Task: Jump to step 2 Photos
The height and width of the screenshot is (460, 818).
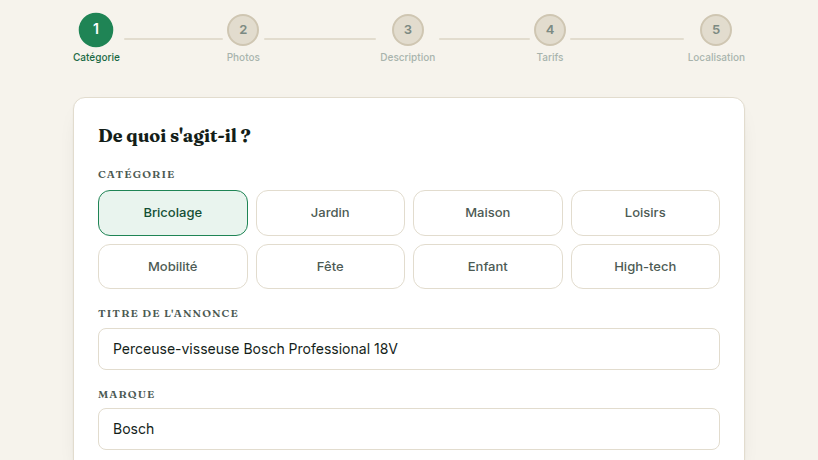Action: click(x=243, y=30)
